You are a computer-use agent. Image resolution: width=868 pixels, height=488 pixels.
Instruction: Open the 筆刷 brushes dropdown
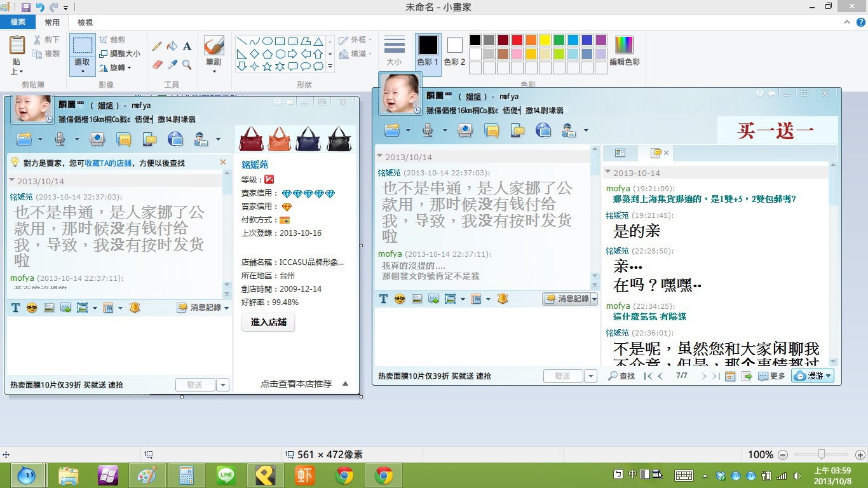coord(214,67)
